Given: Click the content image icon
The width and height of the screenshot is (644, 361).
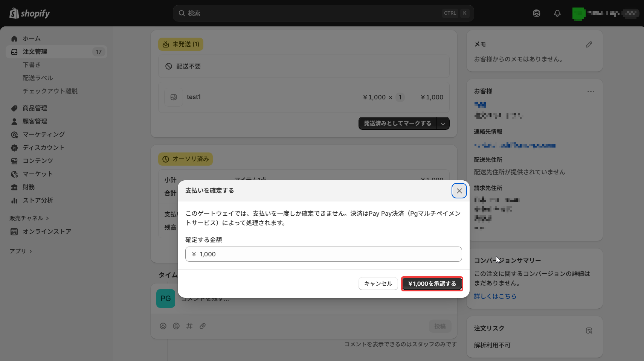Looking at the screenshot, I should pyautogui.click(x=14, y=161).
